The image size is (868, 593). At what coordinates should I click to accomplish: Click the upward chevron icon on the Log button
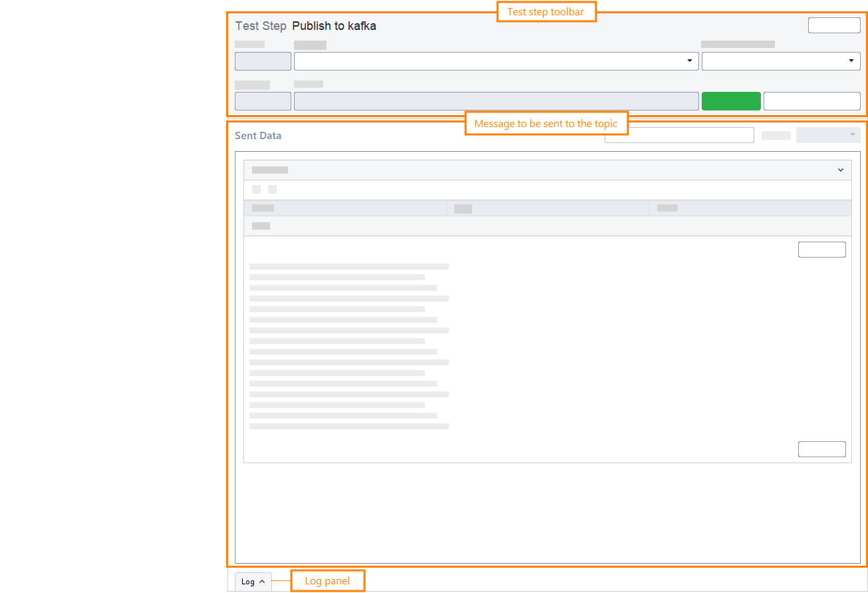pos(261,581)
